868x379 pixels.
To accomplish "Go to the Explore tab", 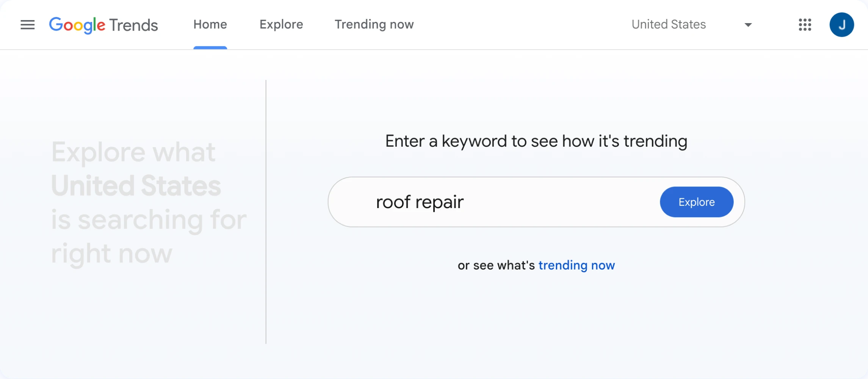I will pos(281,25).
